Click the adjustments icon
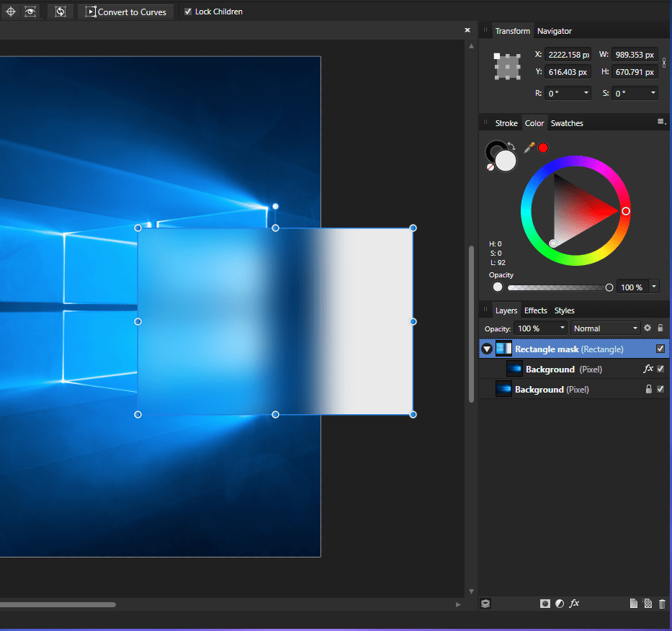 (x=560, y=604)
